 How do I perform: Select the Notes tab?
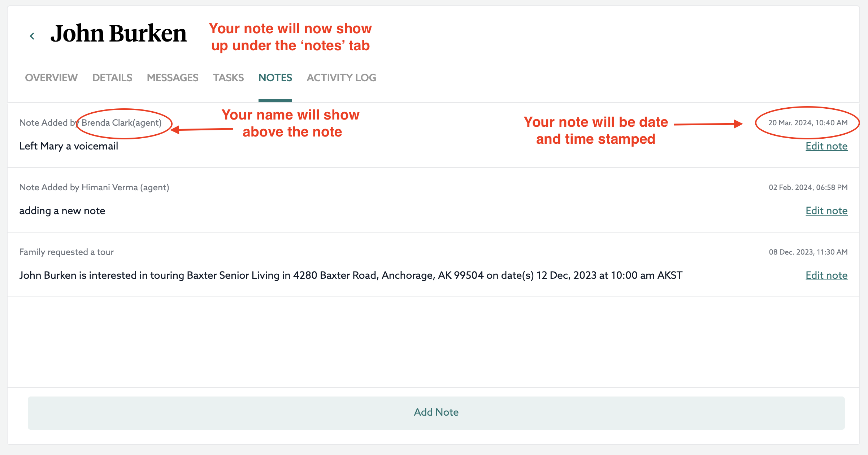pos(275,78)
